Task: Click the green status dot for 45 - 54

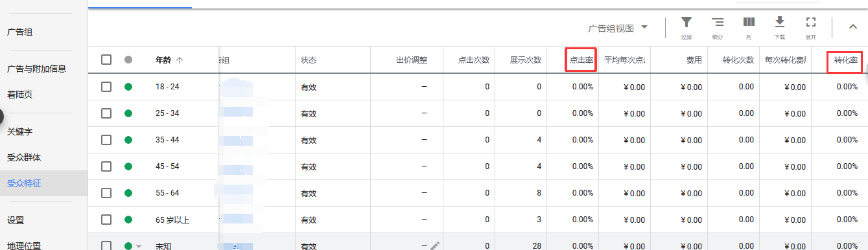Action: tap(128, 166)
